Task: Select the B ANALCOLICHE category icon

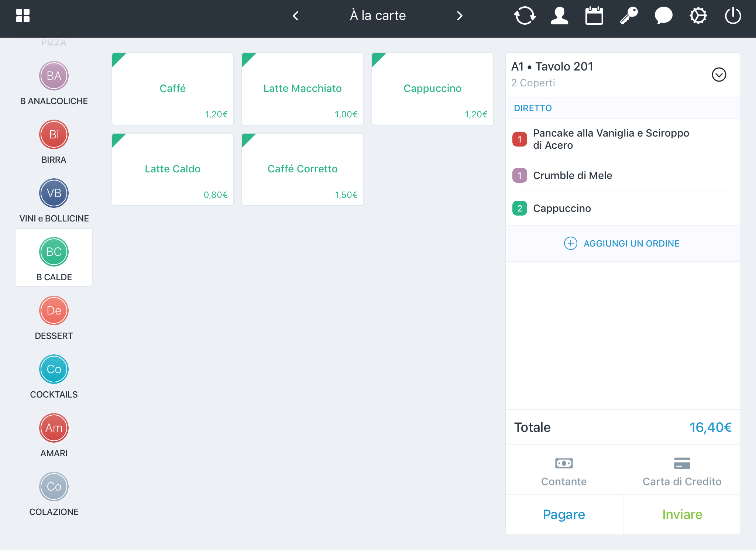Action: [54, 76]
